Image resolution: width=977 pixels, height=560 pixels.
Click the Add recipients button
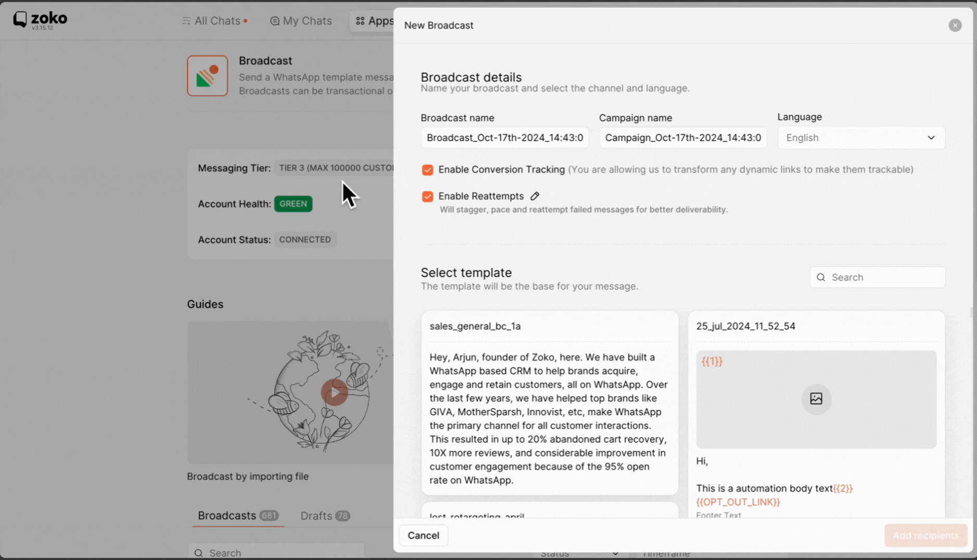[925, 536]
